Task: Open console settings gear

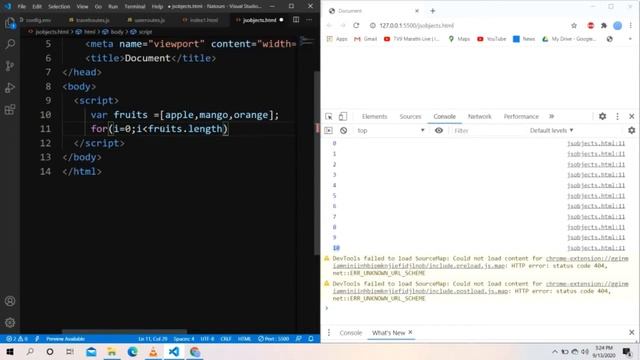Action: coord(631,130)
